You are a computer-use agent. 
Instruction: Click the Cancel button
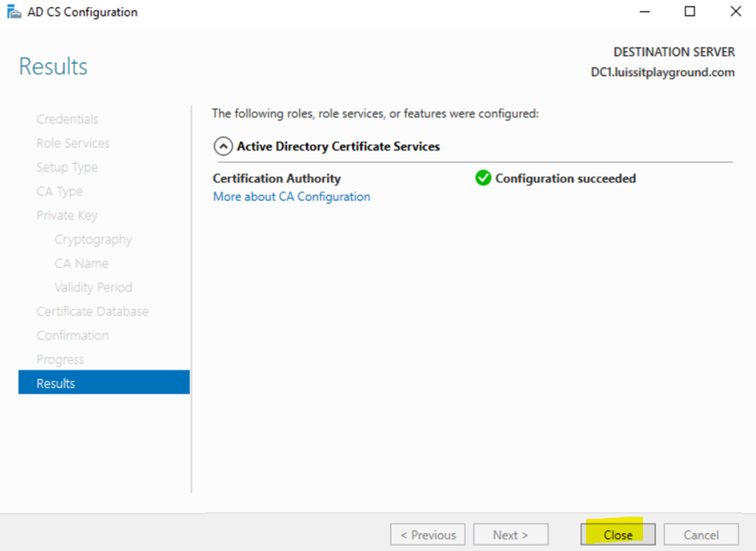[x=701, y=535]
